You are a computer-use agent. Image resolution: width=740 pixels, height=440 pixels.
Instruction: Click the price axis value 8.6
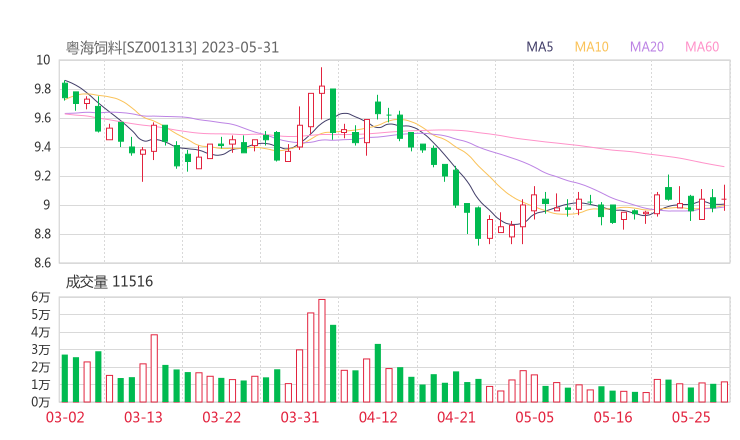tap(42, 263)
